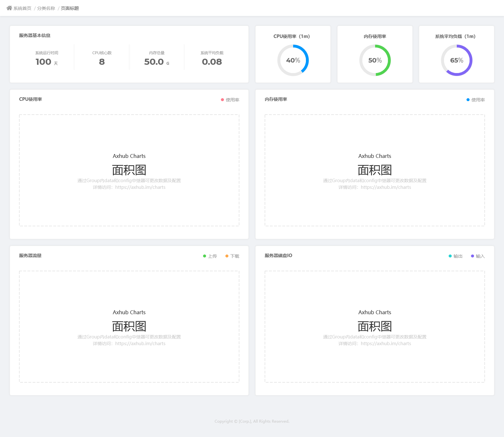Click the 服务器流量 panel title
Viewport: 504px width, 437px height.
click(x=30, y=256)
